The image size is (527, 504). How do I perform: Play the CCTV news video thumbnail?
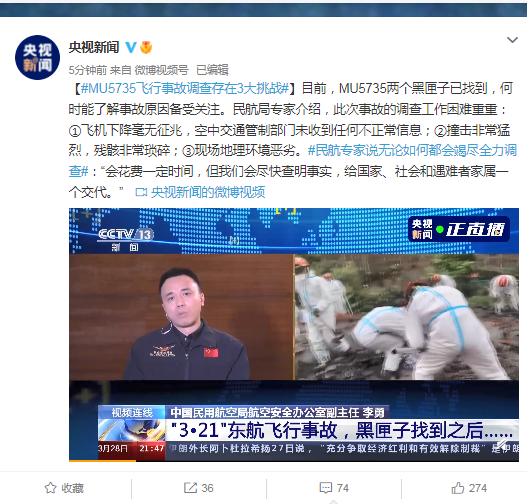[x=294, y=335]
